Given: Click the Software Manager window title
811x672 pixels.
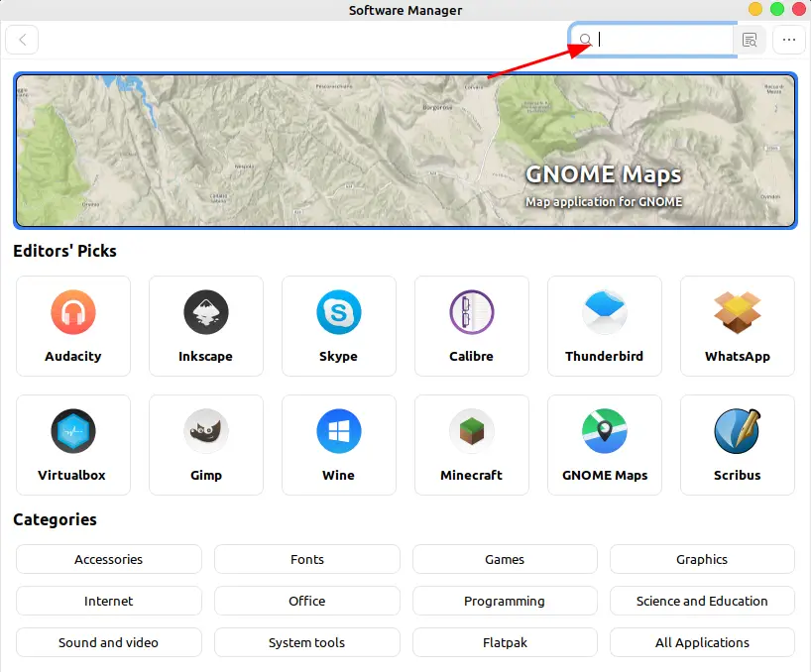Looking at the screenshot, I should 405,10.
